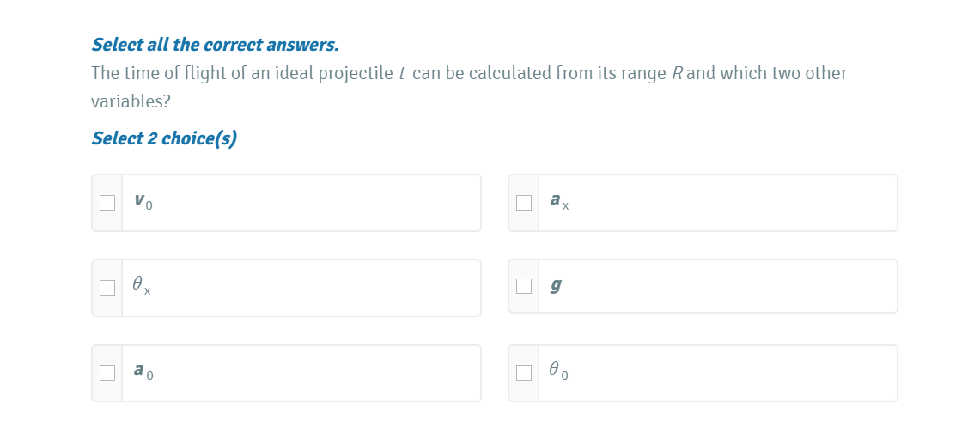Click the italic R variable in the question

pos(676,74)
